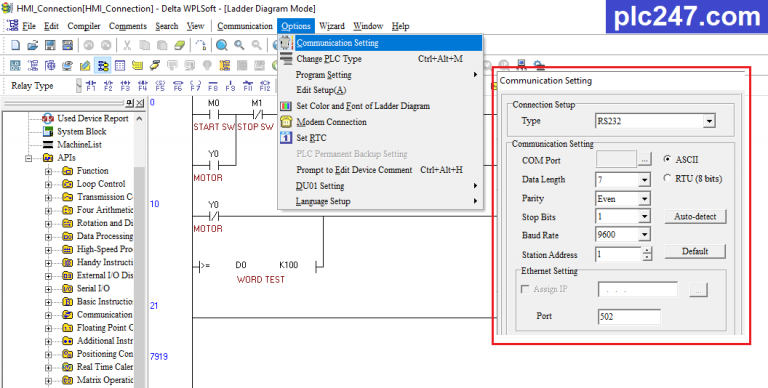Screen dimensions: 768x388
Task: Click the device table grid icon
Action: pos(120,66)
